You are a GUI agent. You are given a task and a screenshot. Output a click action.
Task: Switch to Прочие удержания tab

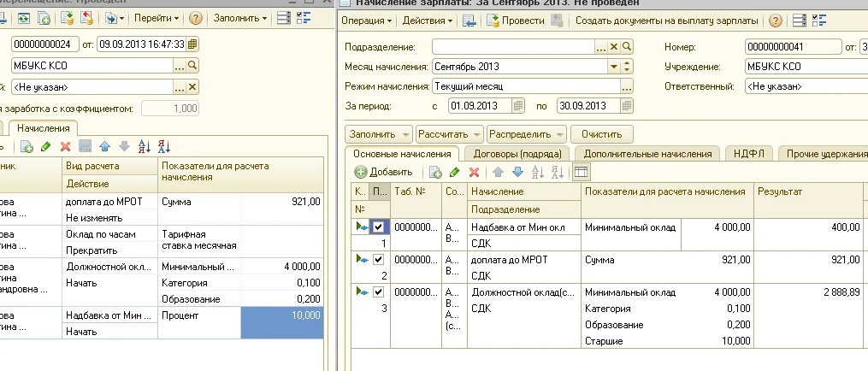coord(825,154)
